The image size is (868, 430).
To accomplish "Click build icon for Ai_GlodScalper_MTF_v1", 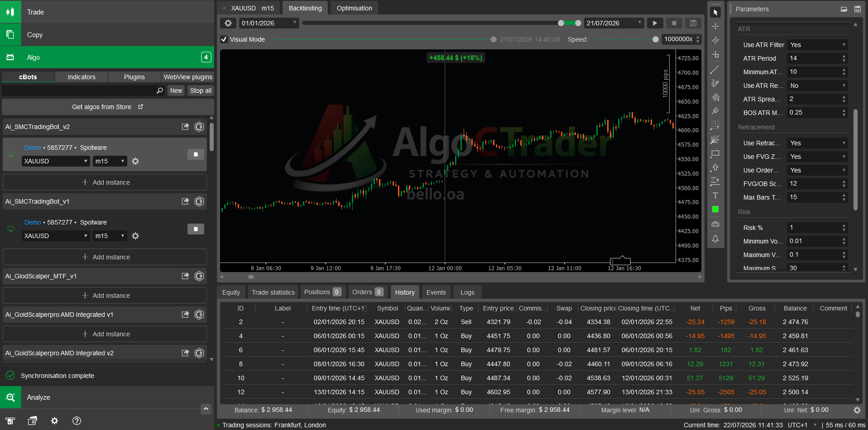I will (x=199, y=276).
